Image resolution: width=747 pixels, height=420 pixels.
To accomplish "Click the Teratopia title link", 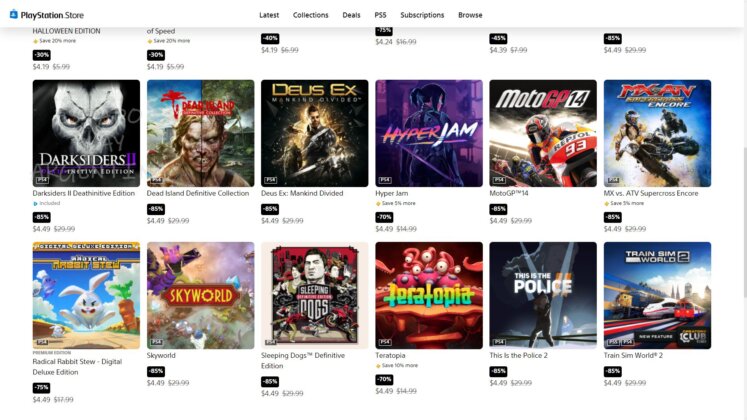I will 390,356.
